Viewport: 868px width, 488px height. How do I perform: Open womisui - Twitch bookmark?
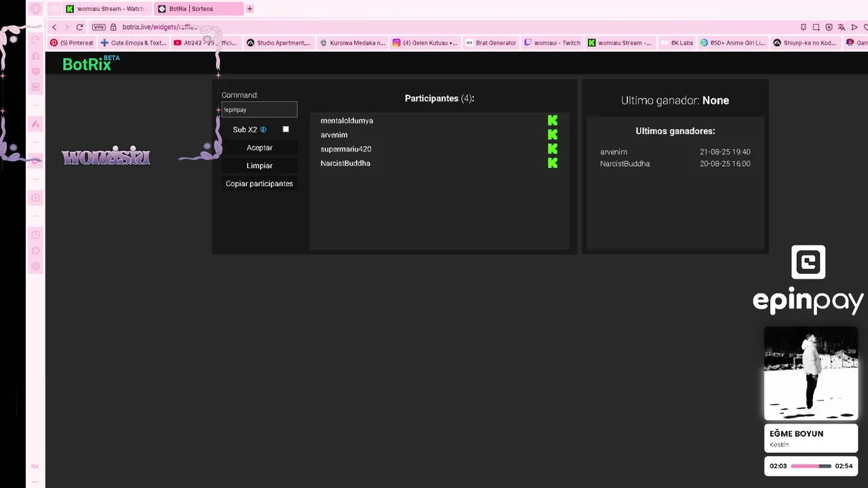tap(552, 43)
